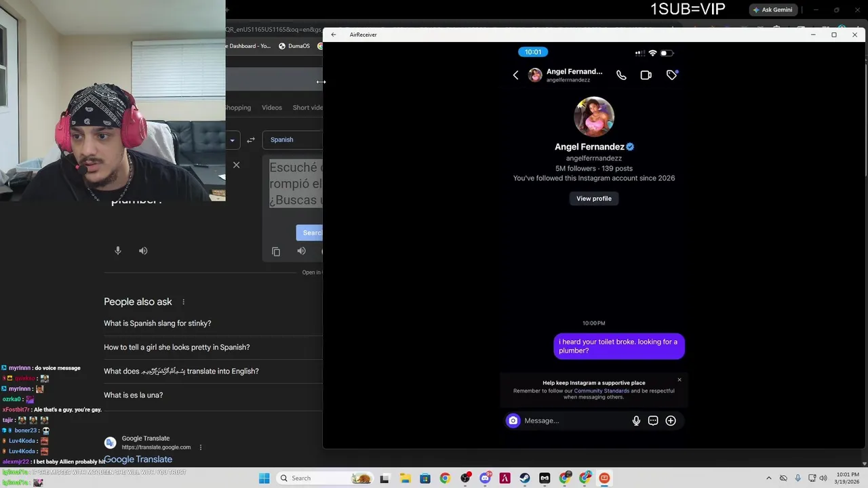Open Google Translate search result title
This screenshot has width=868, height=488.
click(138, 460)
